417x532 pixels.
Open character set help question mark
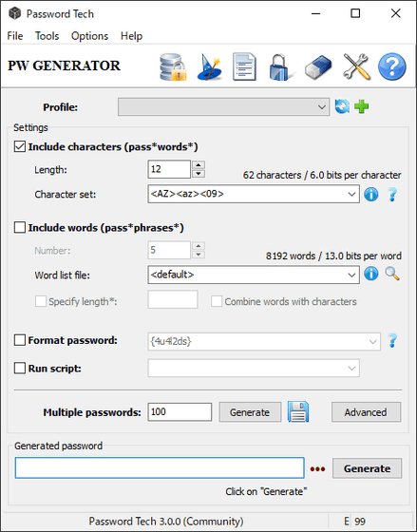[x=392, y=195]
